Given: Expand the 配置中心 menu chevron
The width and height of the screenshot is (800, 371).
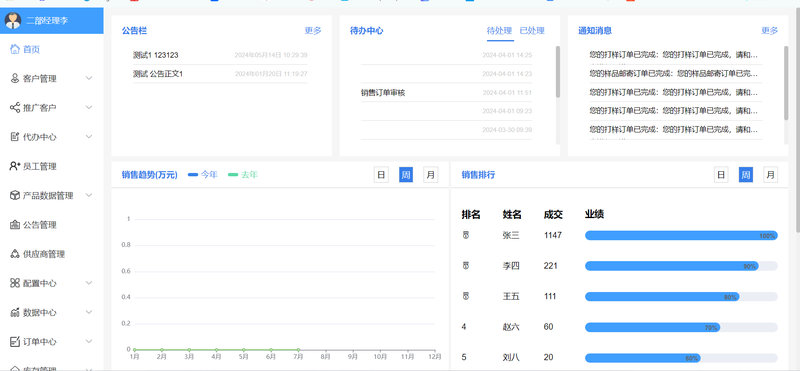Looking at the screenshot, I should pos(89,283).
